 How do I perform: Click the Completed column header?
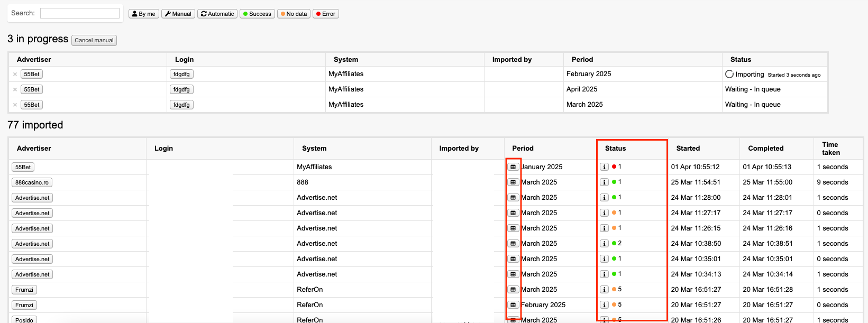tap(765, 149)
